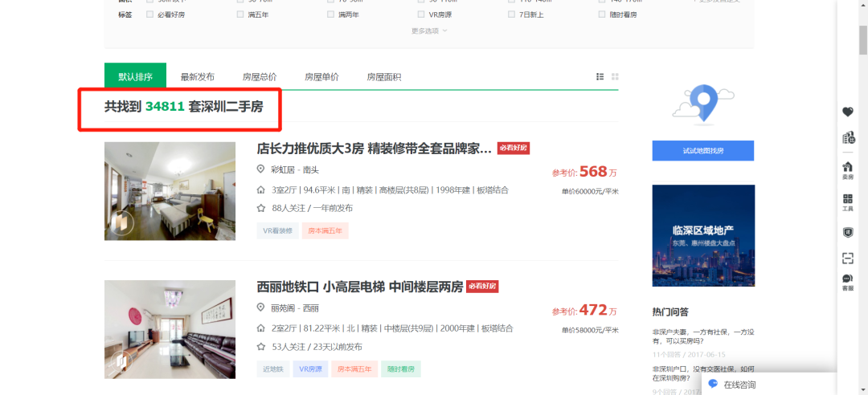Click 试试地图找房 button
The width and height of the screenshot is (868, 395).
pyautogui.click(x=703, y=150)
